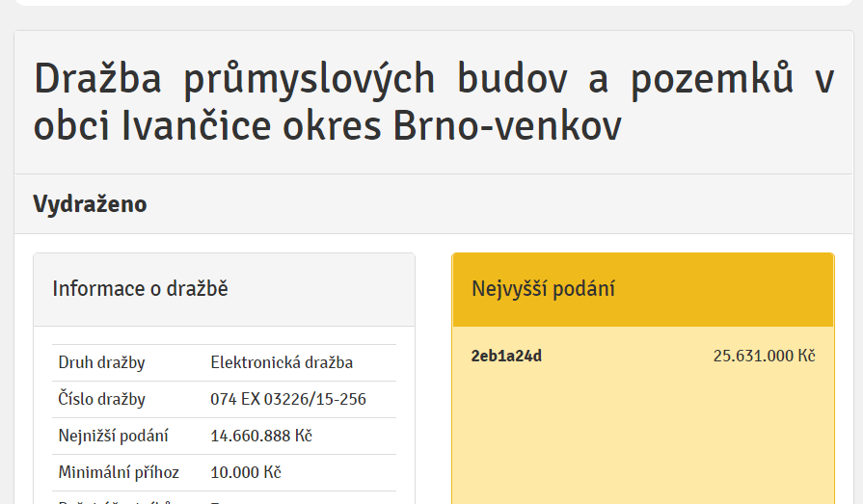
Task: Click the bidder ID 2eb1a24d
Action: pyautogui.click(x=506, y=356)
